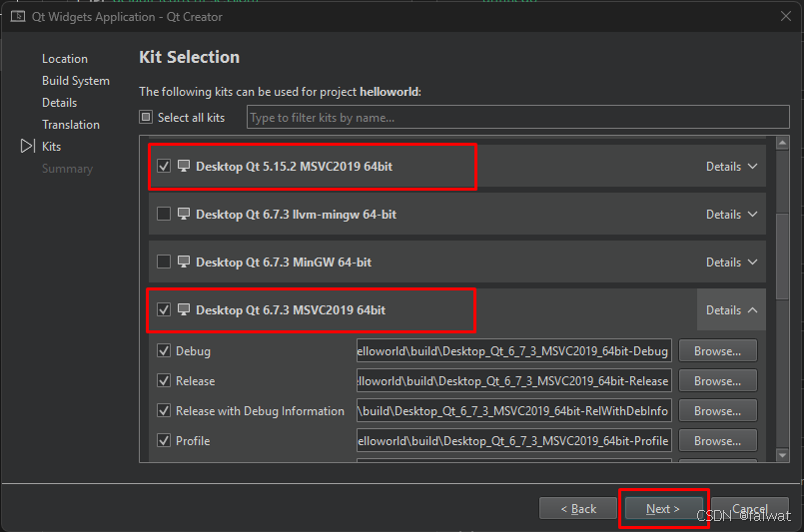Select the Kits wizard step
Image resolution: width=804 pixels, height=532 pixels.
[51, 147]
